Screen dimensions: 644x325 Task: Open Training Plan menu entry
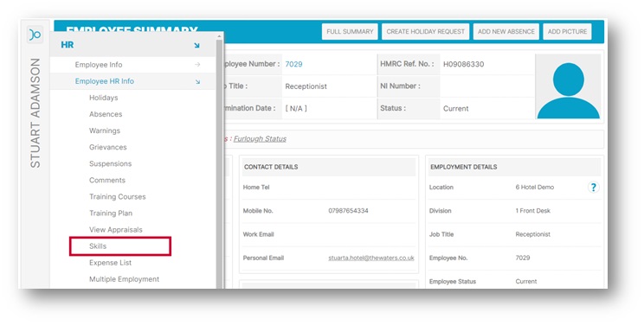[111, 213]
